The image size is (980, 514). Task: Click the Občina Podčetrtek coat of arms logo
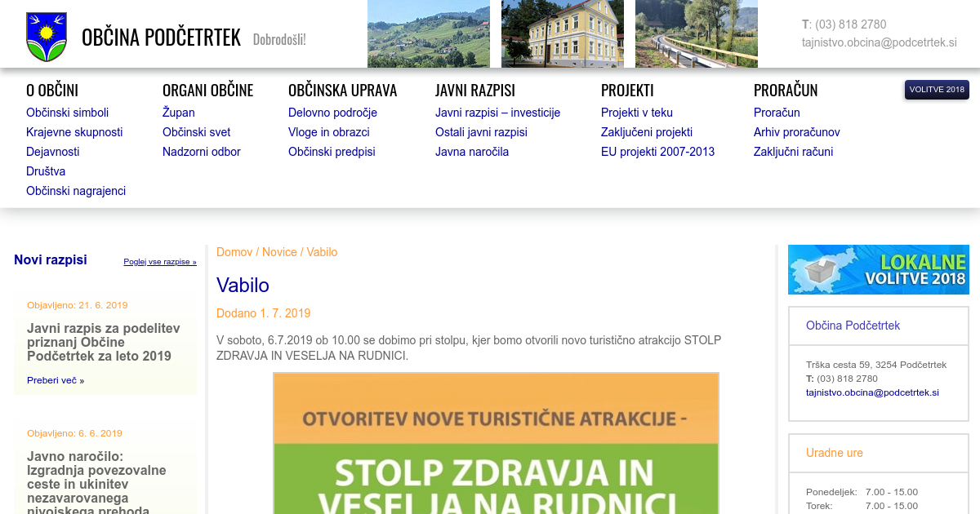(47, 37)
